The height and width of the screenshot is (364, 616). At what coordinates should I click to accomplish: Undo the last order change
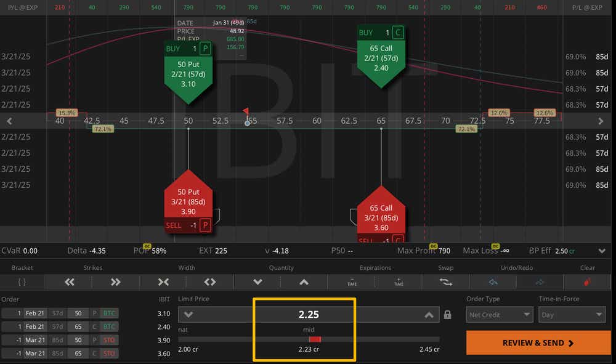[493, 282]
